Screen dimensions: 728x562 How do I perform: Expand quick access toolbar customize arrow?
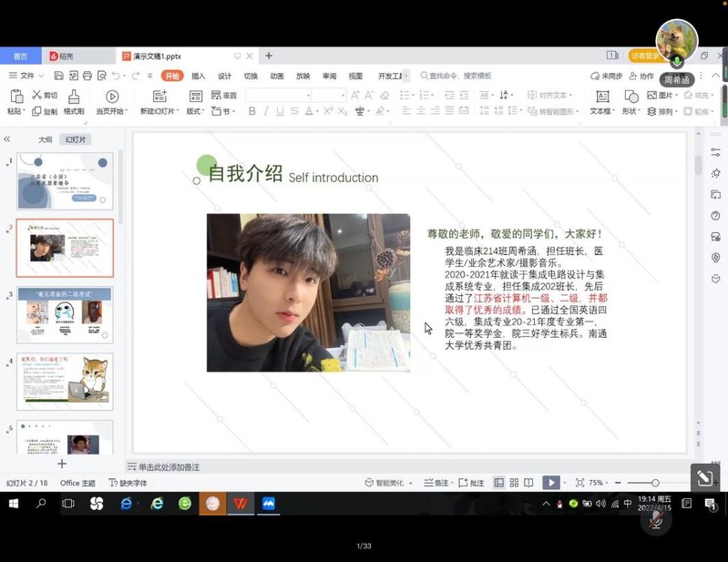pyautogui.click(x=150, y=76)
